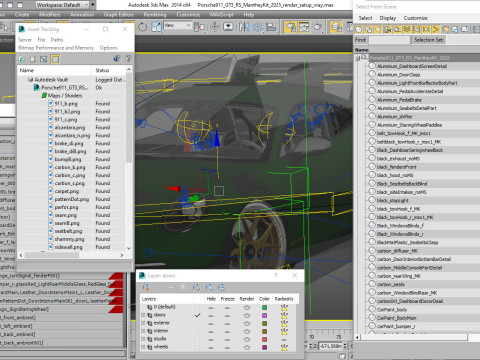Viewport: 480px width, 360px height.
Task: Toggle Display Shapes filter in Select From Scene
Action: click(x=368, y=30)
